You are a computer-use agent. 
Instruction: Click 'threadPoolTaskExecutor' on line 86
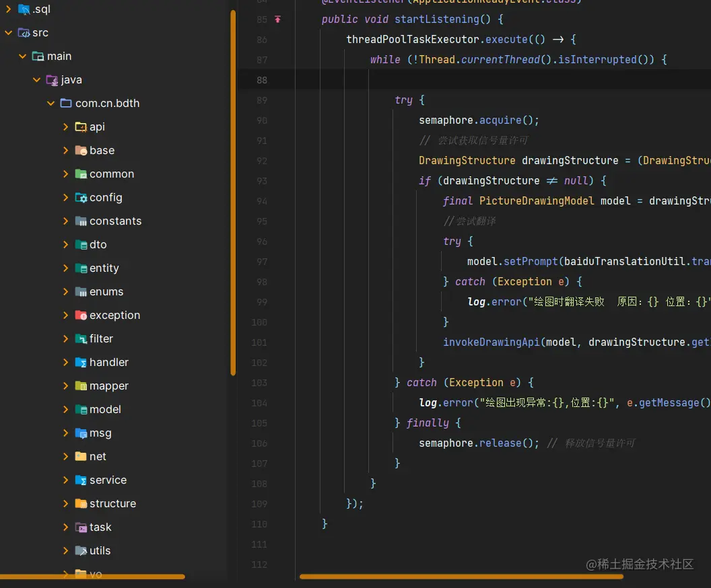(x=413, y=40)
